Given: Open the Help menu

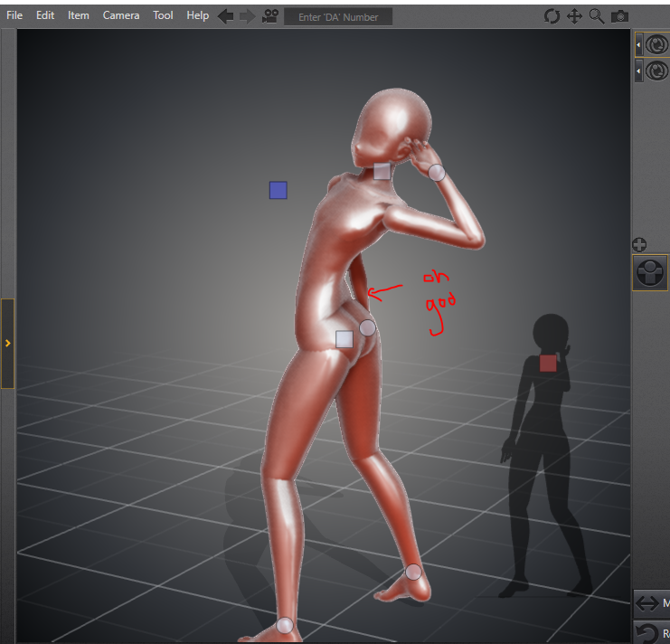Looking at the screenshot, I should pyautogui.click(x=197, y=15).
